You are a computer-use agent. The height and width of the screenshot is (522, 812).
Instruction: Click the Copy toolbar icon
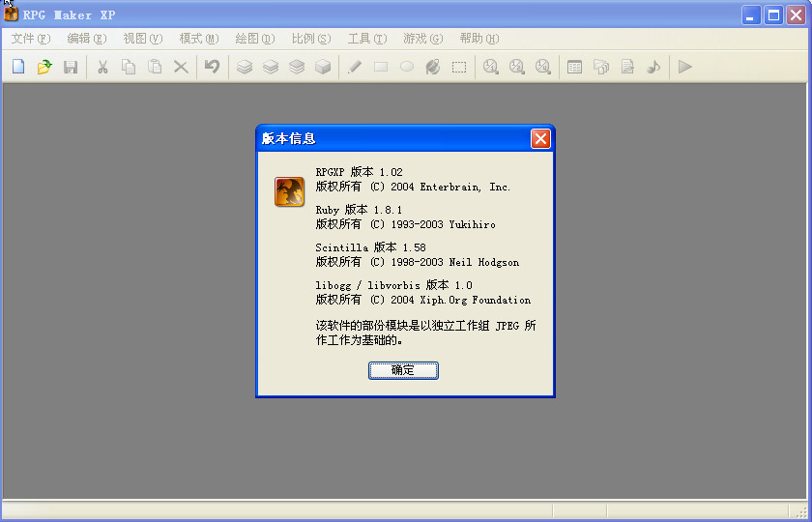(129, 67)
